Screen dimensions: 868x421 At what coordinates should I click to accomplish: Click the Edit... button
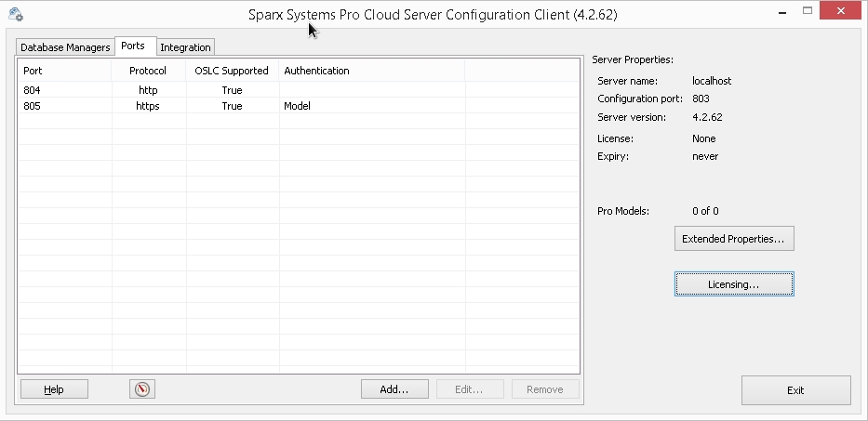point(470,389)
